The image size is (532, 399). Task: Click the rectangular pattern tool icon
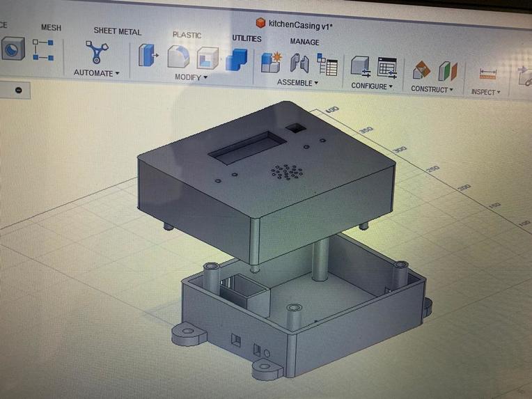43,50
